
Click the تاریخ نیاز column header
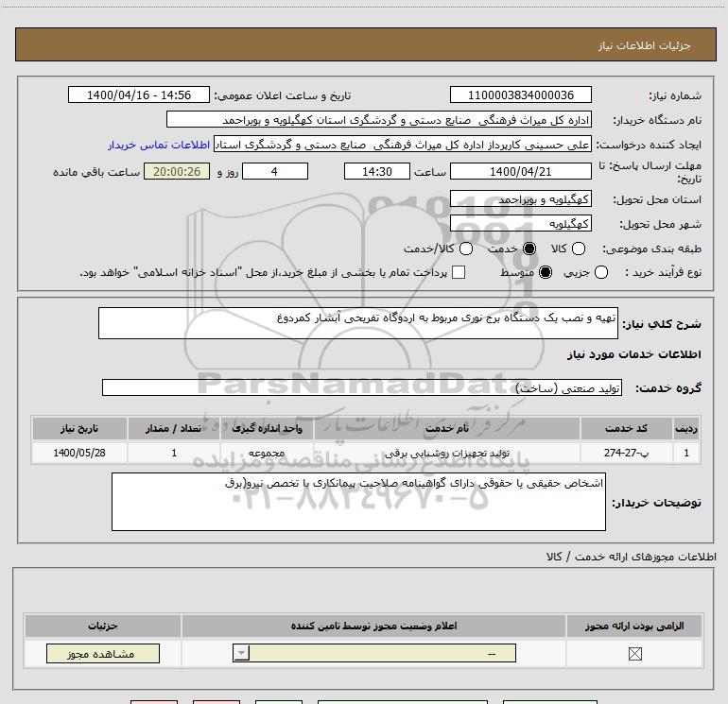(x=79, y=428)
